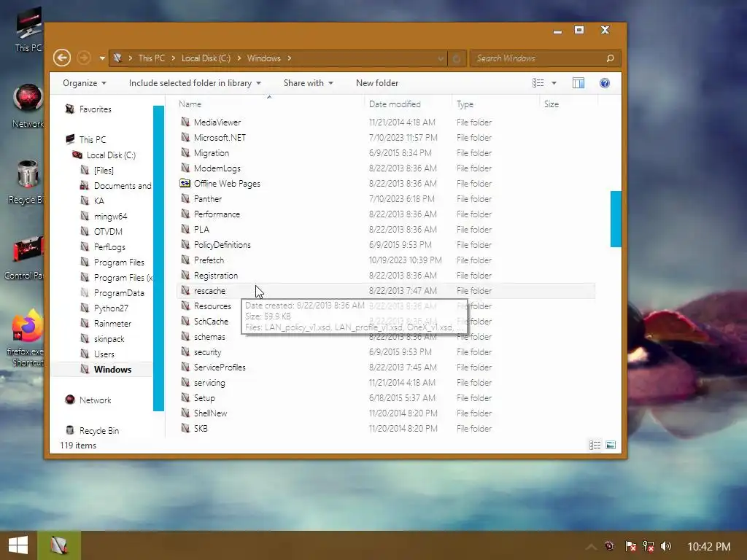This screenshot has width=747, height=560.
Task: Click the navigation pane scrollbar thumb
Action: [x=158, y=258]
